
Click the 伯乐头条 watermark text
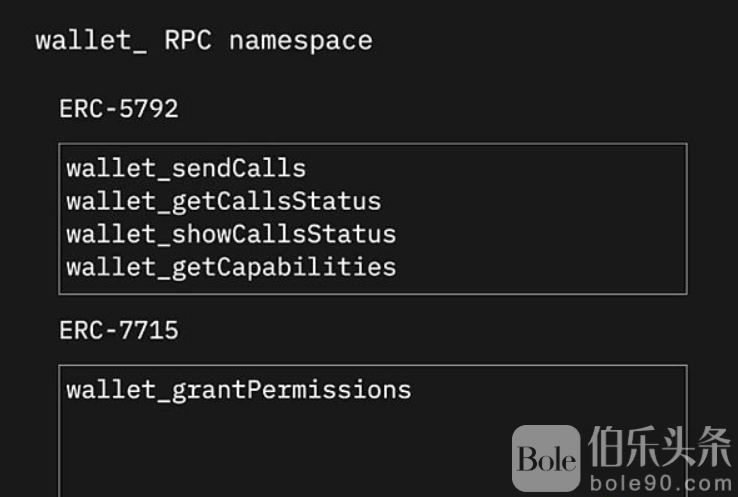[659, 447]
